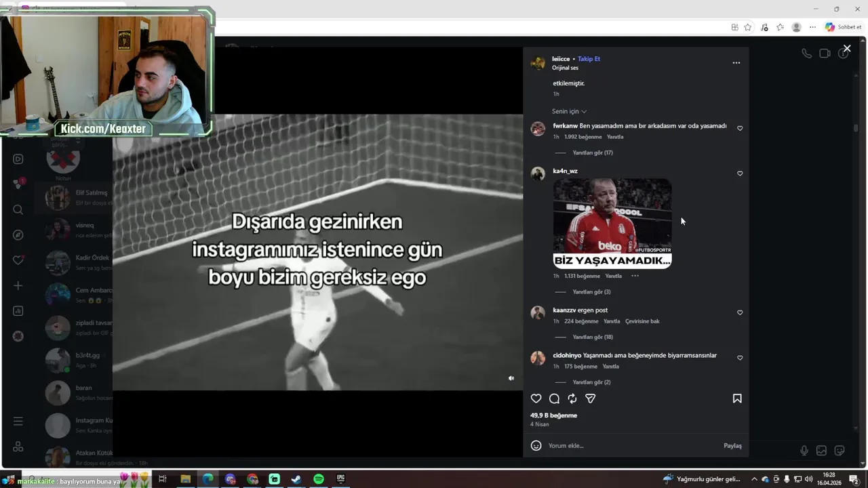The height and width of the screenshot is (488, 868).
Task: Reply to cidohinyo's comment via Yanıtla
Action: pos(610,367)
